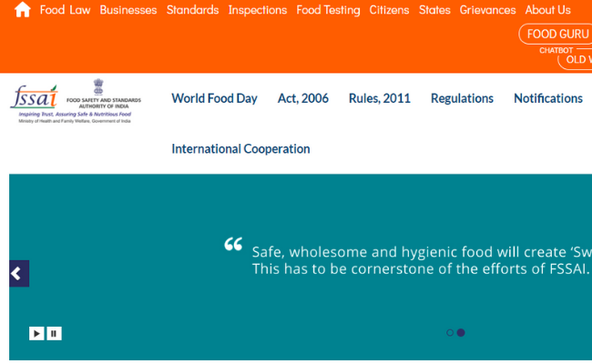This screenshot has width=592, height=364.
Task: Click the previous slide arrow
Action: point(18,273)
